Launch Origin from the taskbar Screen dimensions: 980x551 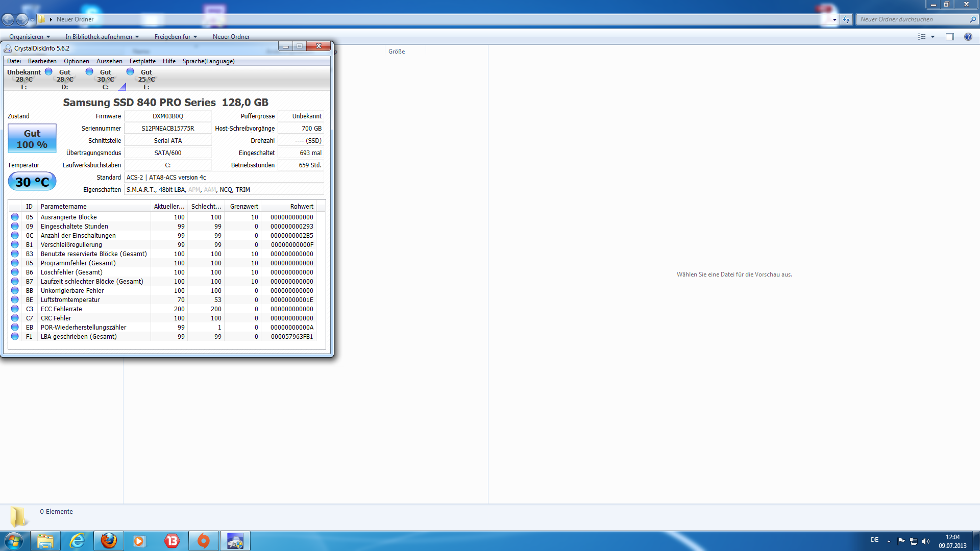[204, 541]
